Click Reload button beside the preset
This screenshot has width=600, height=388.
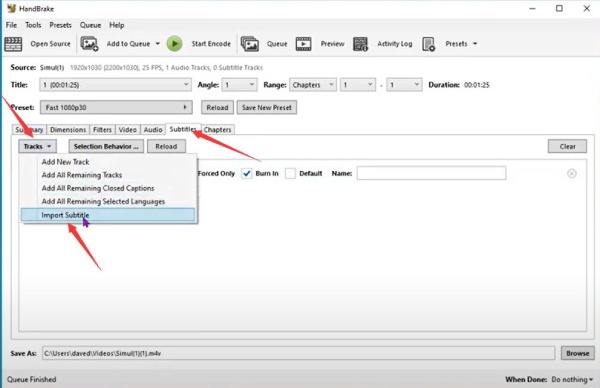pyautogui.click(x=217, y=108)
